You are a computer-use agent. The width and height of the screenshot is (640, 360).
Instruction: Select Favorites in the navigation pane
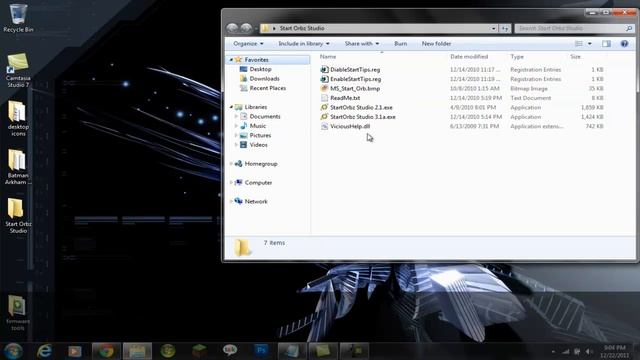(256, 60)
